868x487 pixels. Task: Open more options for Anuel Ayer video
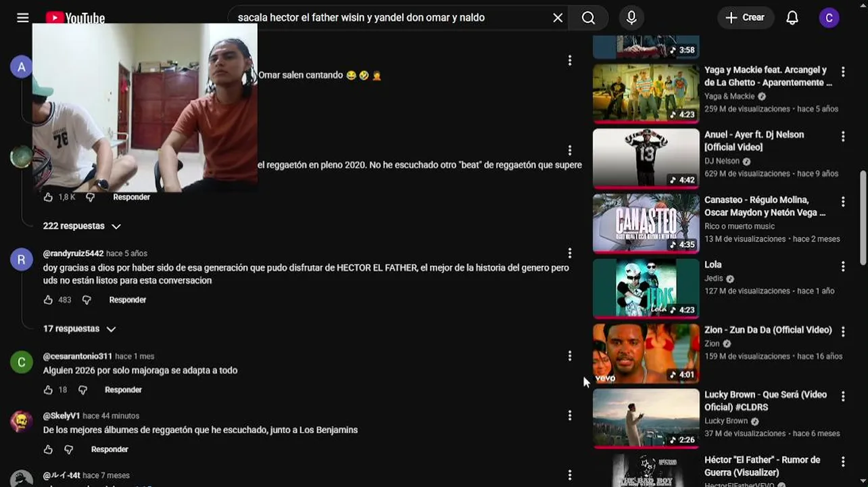[843, 137]
